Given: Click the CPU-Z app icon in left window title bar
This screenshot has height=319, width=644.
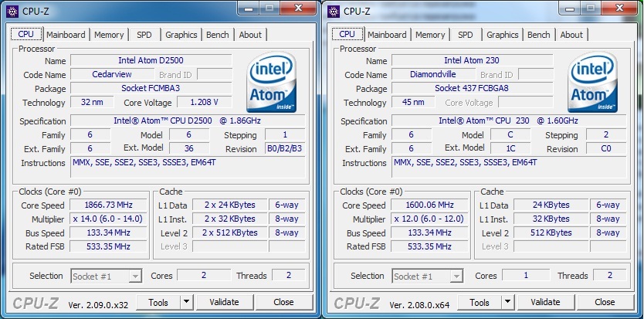Looking at the screenshot, I should (x=12, y=12).
